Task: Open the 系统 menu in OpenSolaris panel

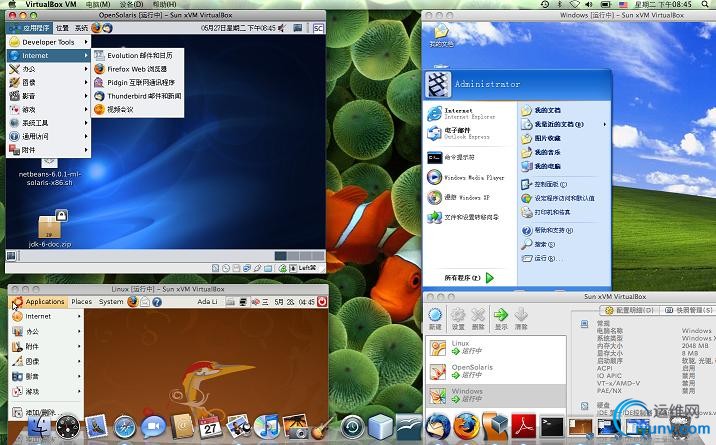Action: [x=81, y=28]
